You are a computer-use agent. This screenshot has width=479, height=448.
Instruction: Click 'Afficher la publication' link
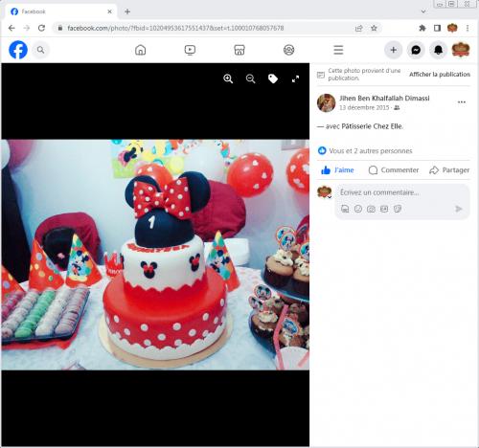(x=440, y=75)
